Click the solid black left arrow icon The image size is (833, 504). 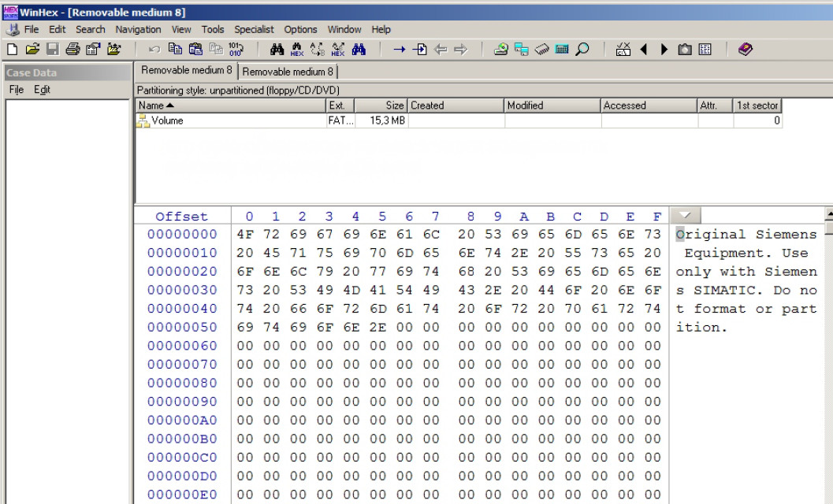pos(644,50)
